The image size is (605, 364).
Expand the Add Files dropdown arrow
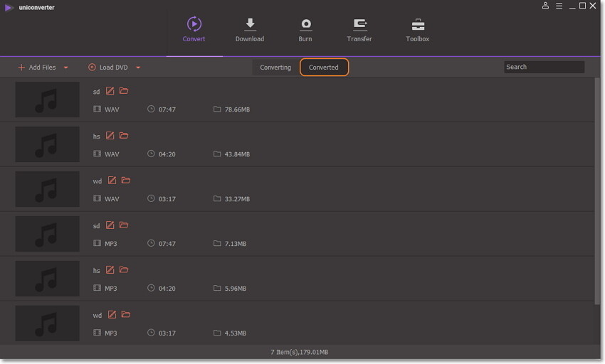(x=66, y=68)
